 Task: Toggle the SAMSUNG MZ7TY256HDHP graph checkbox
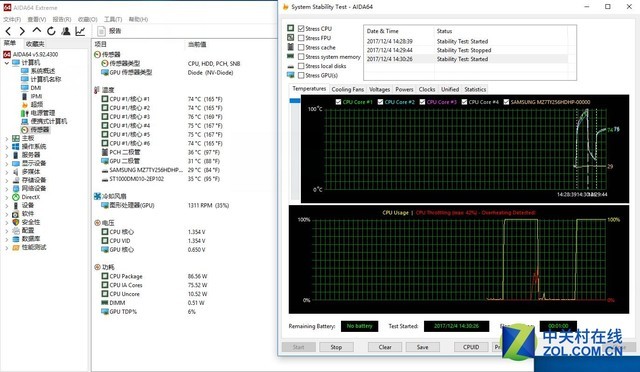pos(506,102)
